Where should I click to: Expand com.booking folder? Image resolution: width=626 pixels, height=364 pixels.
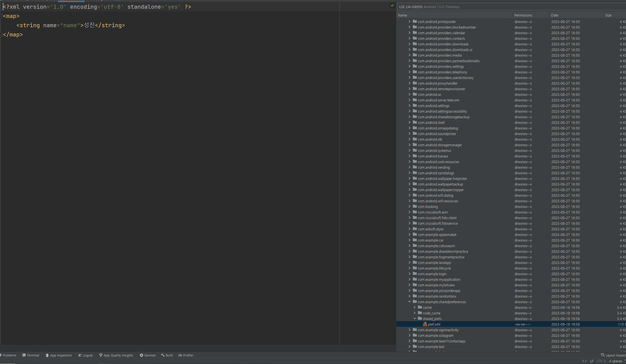tap(409, 207)
